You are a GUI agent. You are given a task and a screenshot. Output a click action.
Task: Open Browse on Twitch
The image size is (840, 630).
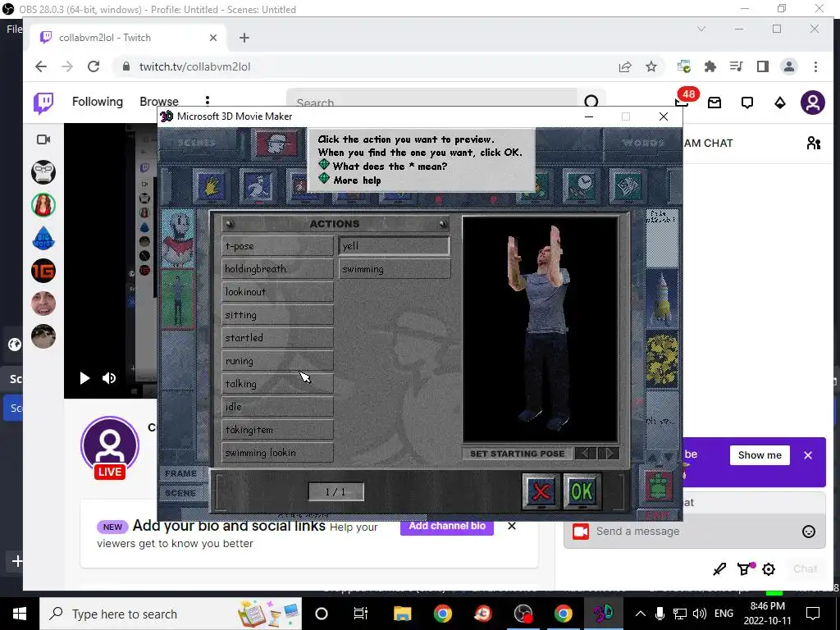pos(159,102)
